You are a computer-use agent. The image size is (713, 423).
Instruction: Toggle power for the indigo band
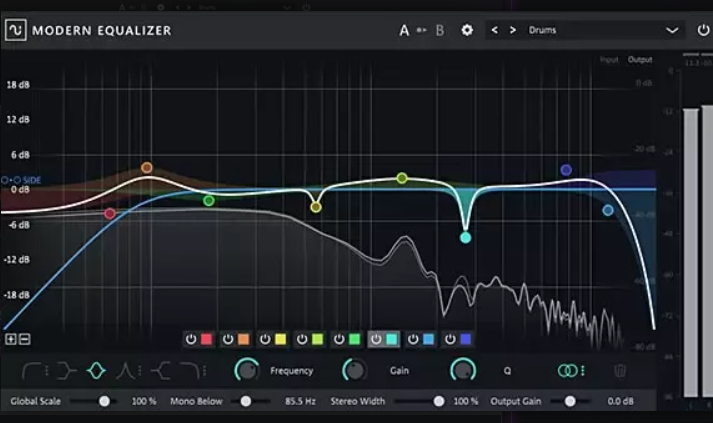pos(450,339)
